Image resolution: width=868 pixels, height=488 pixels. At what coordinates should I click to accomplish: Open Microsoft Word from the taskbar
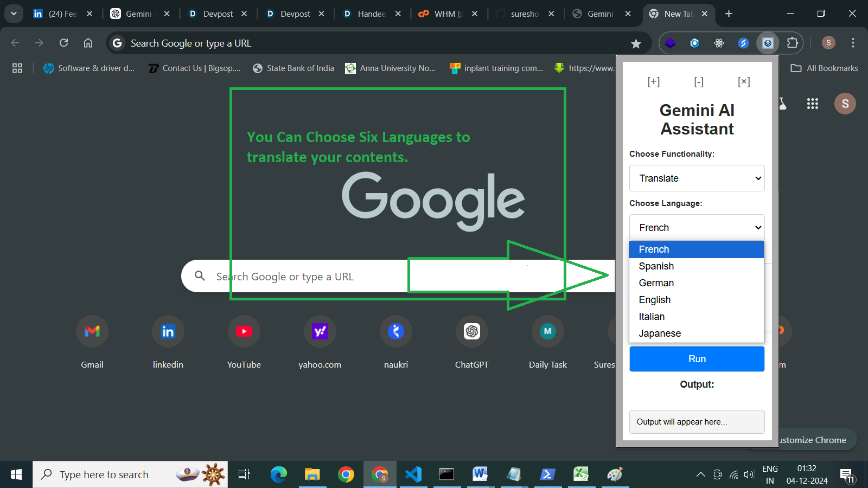tap(480, 474)
